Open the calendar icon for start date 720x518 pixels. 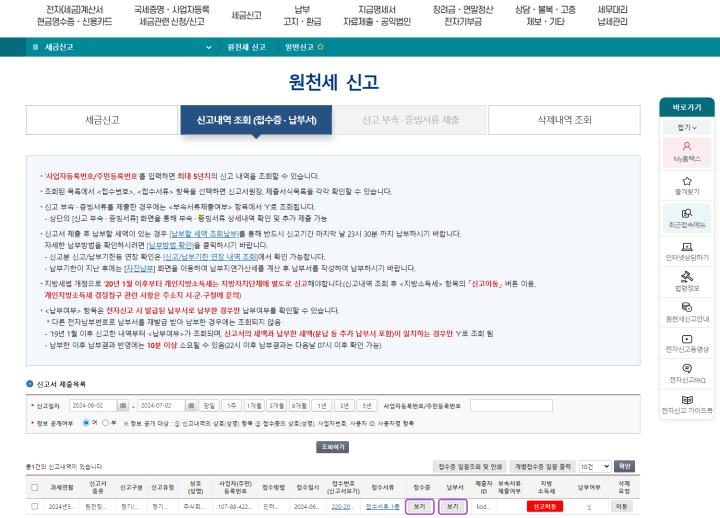click(x=123, y=405)
